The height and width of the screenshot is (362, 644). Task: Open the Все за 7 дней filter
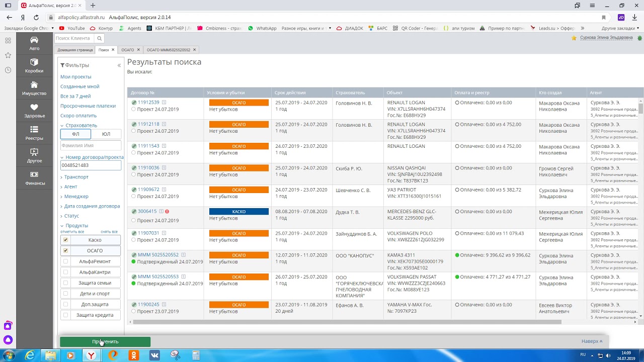tap(75, 96)
